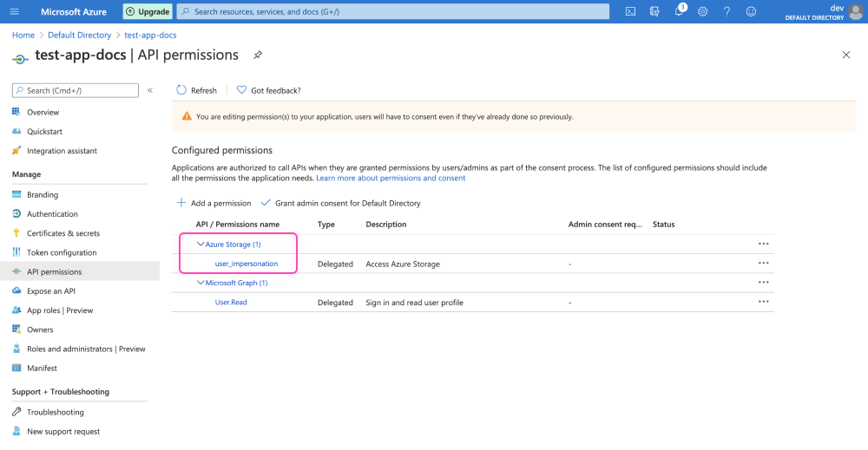868x450 pixels.
Task: Open the notifications bell icon
Action: (678, 11)
